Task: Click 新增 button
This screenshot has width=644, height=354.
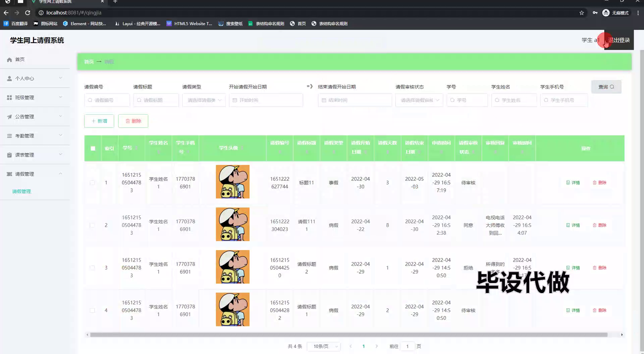Action: point(99,121)
